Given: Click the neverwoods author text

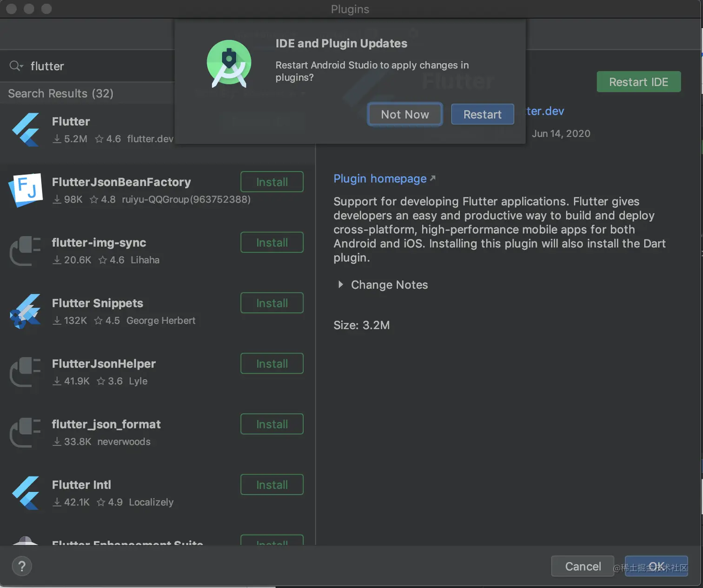Looking at the screenshot, I should coord(124,442).
